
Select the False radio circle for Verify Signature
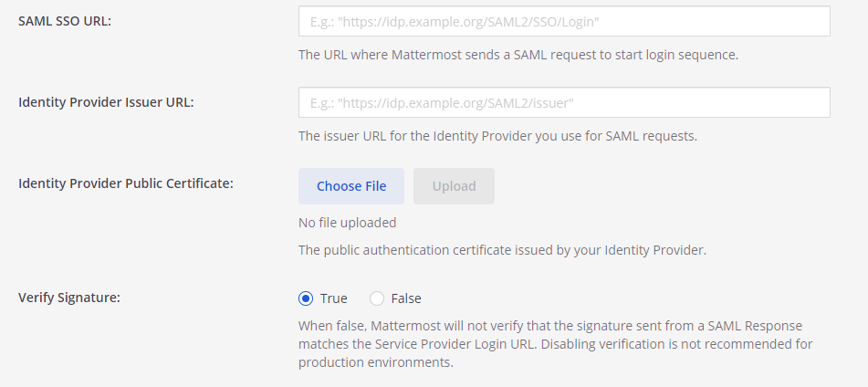377,298
